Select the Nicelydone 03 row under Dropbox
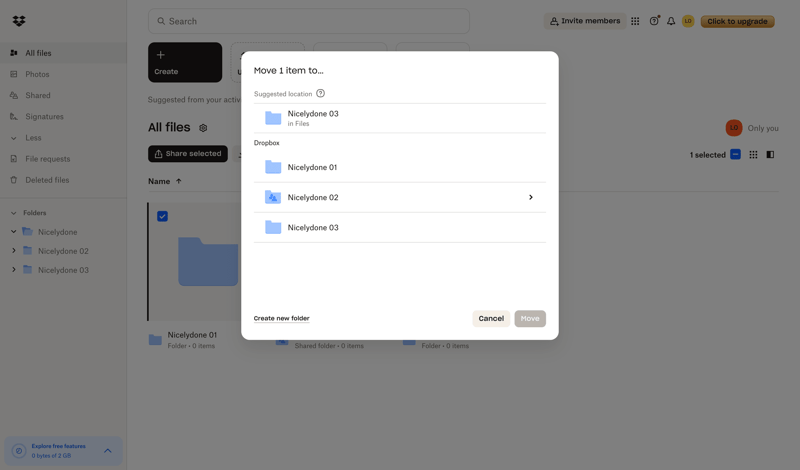This screenshot has height=470, width=800. (399, 228)
